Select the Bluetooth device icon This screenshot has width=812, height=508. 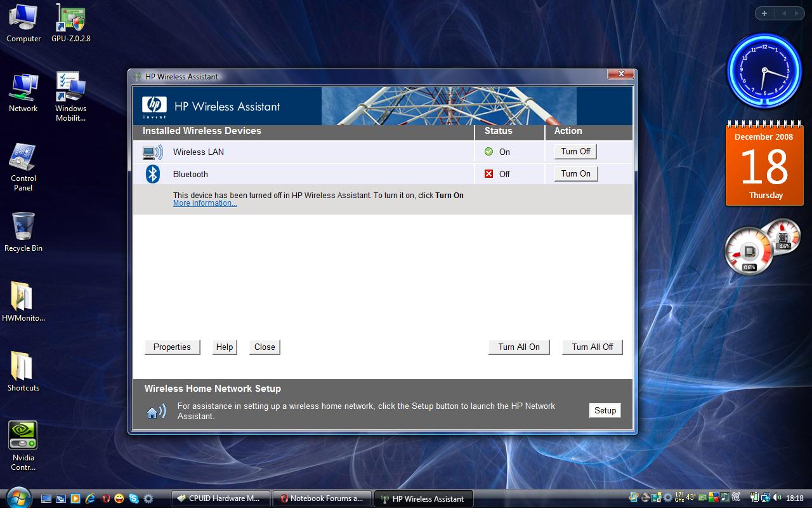pos(153,174)
